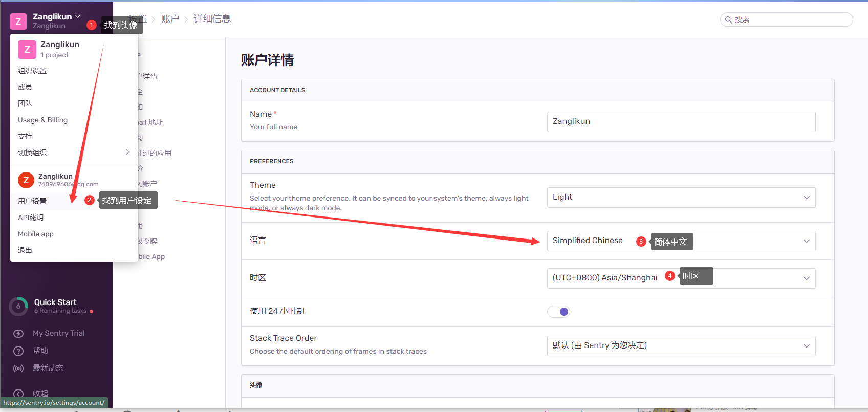Open Quick Start progress circle

pyautogui.click(x=18, y=307)
